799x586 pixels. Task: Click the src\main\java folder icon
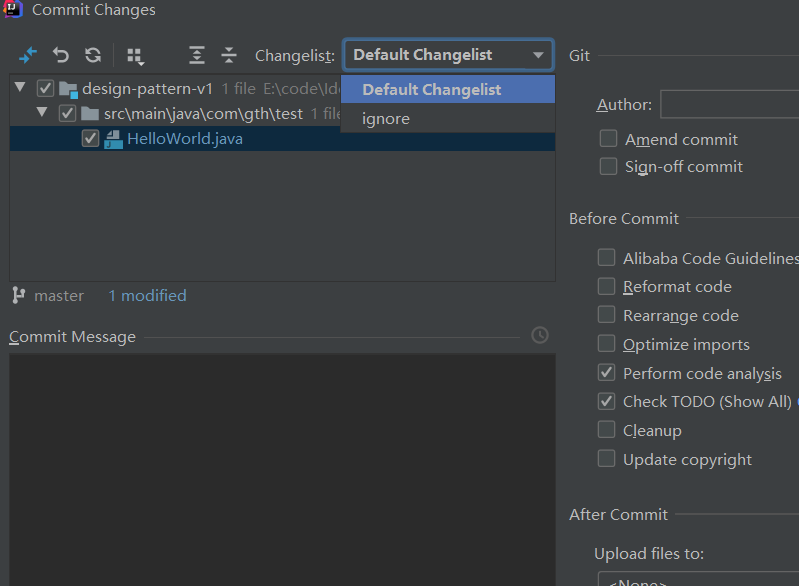(x=90, y=114)
